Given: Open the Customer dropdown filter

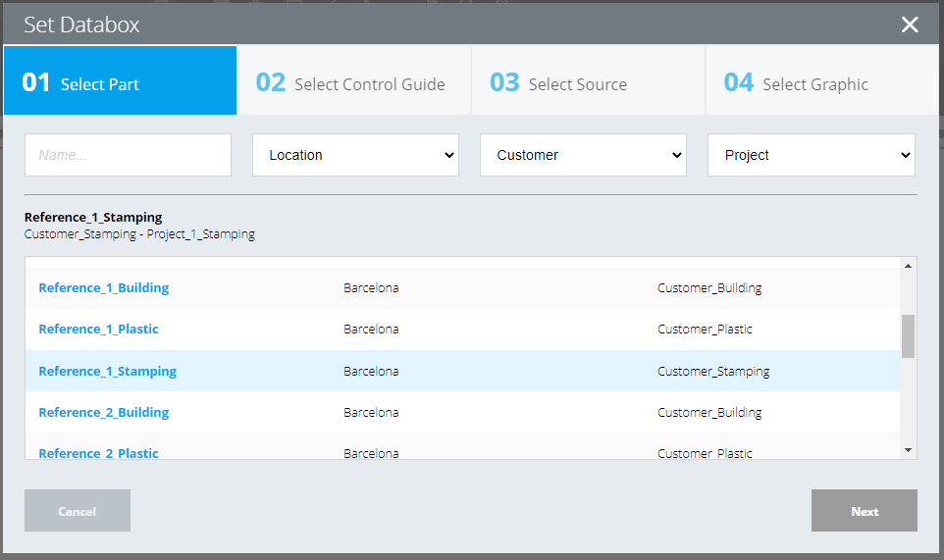Looking at the screenshot, I should (x=583, y=155).
